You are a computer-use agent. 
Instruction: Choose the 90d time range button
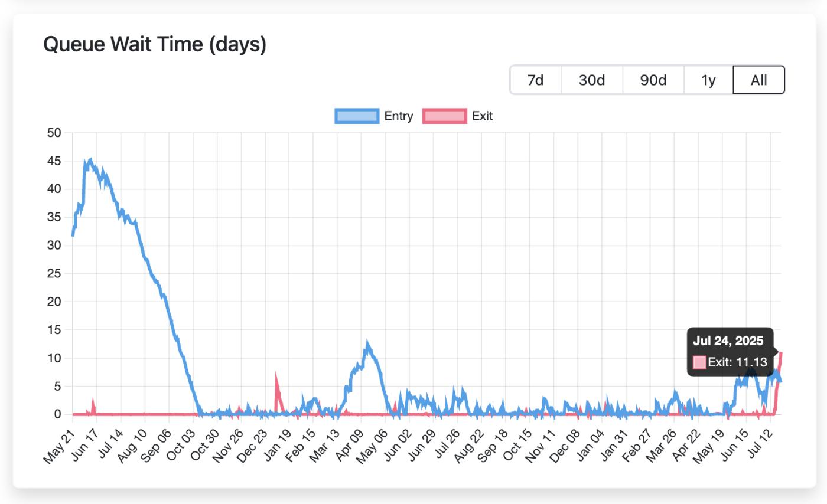[653, 80]
